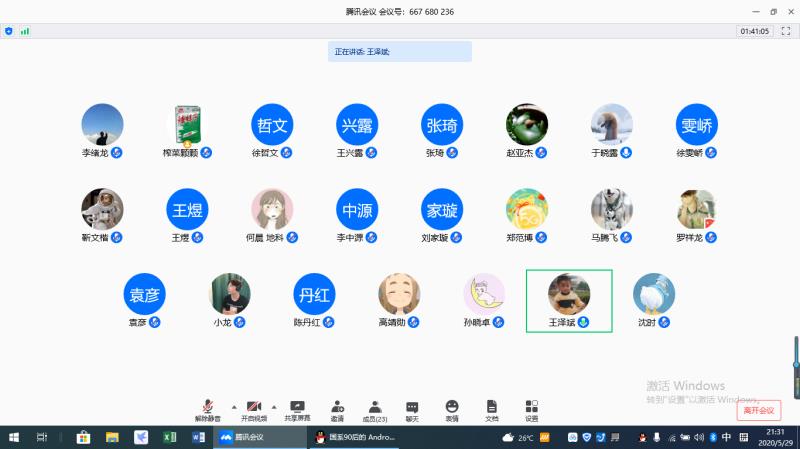Screen dimensions: 800x449
Task: Open the Chat (聊天) window
Action: (x=412, y=408)
